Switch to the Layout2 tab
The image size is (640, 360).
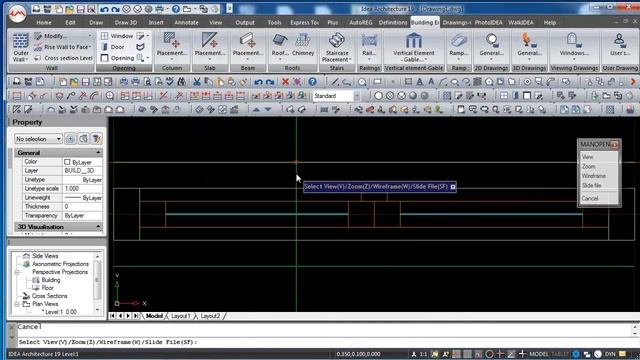click(210, 316)
